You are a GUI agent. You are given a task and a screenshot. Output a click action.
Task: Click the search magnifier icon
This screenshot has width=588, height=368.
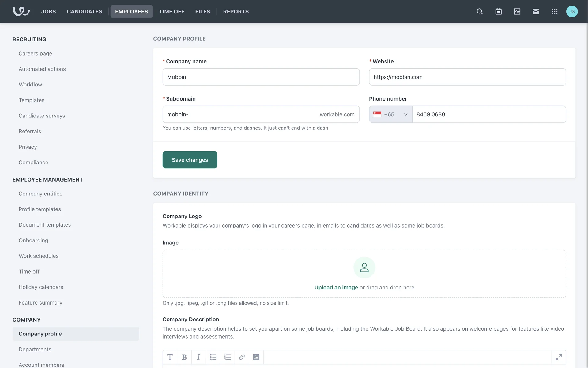click(480, 11)
